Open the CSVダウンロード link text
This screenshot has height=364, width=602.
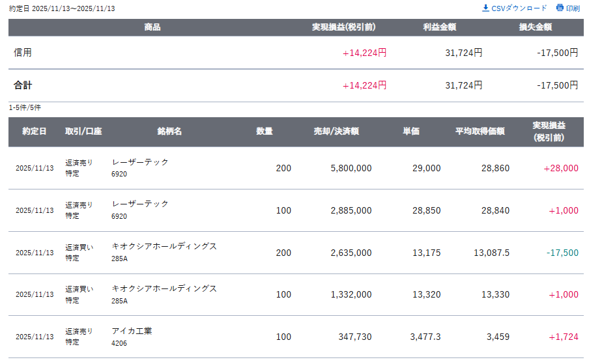[x=519, y=8]
